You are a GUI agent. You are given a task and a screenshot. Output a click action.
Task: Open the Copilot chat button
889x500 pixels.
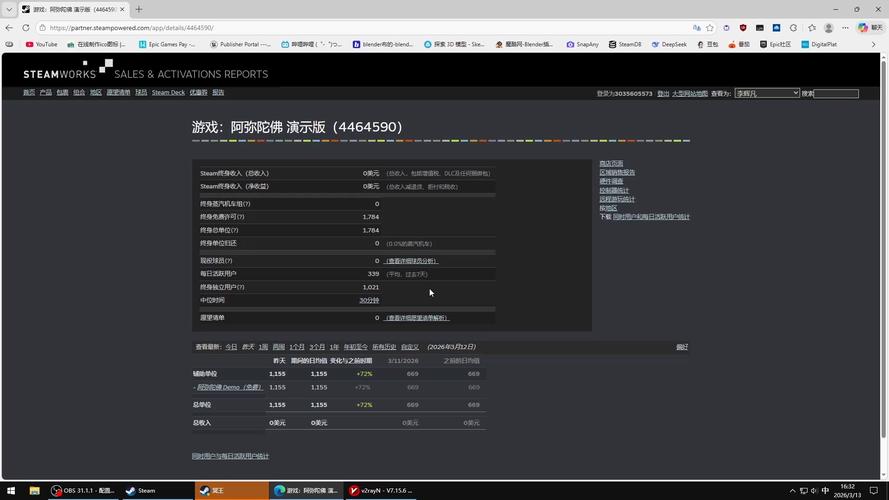pyautogui.click(x=870, y=28)
